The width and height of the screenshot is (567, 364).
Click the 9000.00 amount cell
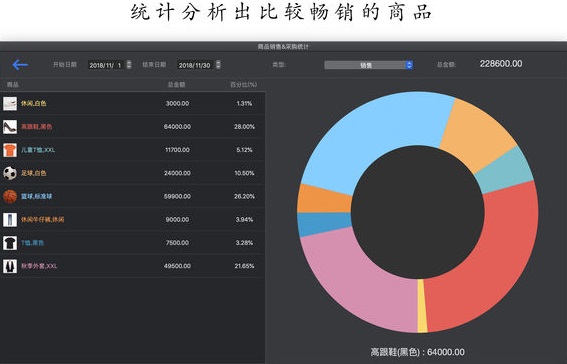click(x=177, y=219)
